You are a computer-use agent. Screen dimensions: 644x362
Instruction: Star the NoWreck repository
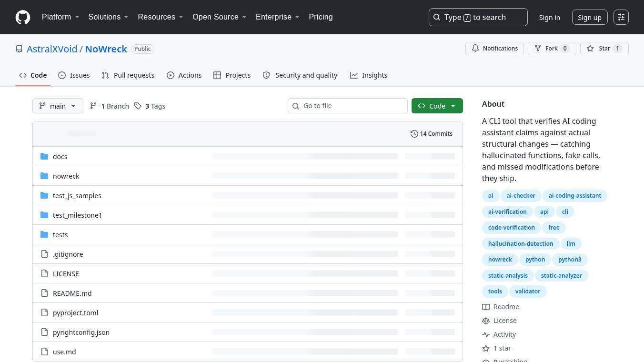pyautogui.click(x=604, y=49)
